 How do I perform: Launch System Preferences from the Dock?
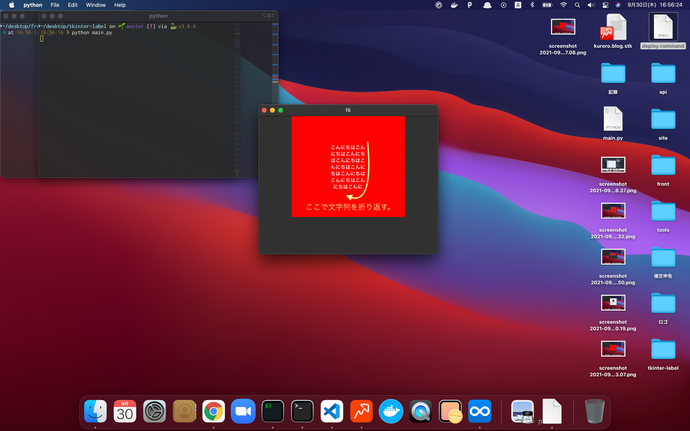154,411
